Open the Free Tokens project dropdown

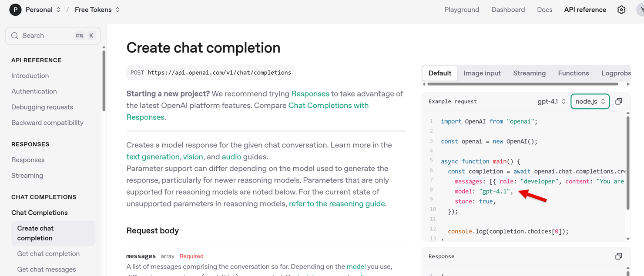[97, 10]
